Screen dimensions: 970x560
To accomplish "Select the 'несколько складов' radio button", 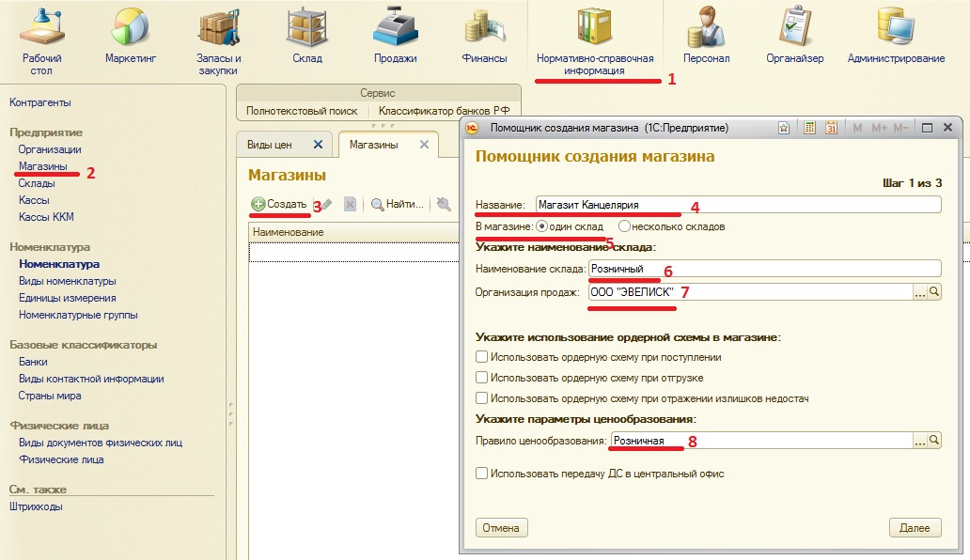I will 624,226.
